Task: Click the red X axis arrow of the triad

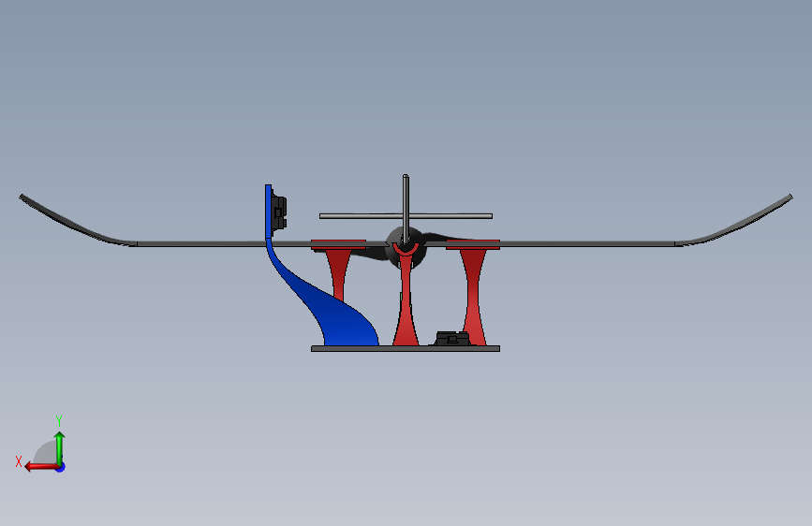Action: click(x=41, y=467)
